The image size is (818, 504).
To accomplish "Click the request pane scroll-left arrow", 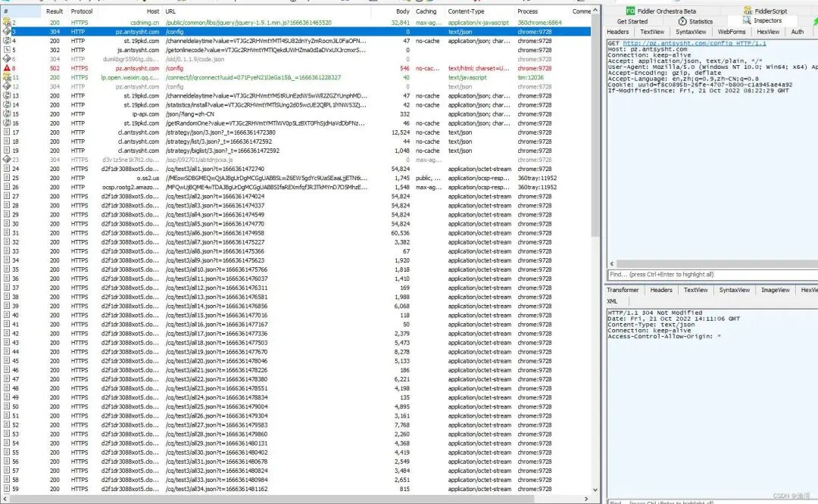I will (612, 263).
